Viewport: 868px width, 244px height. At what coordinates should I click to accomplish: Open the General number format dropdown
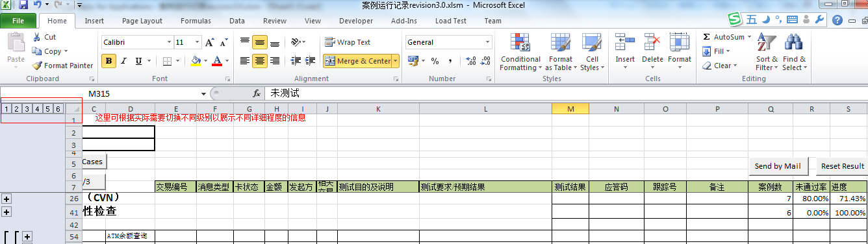[488, 42]
